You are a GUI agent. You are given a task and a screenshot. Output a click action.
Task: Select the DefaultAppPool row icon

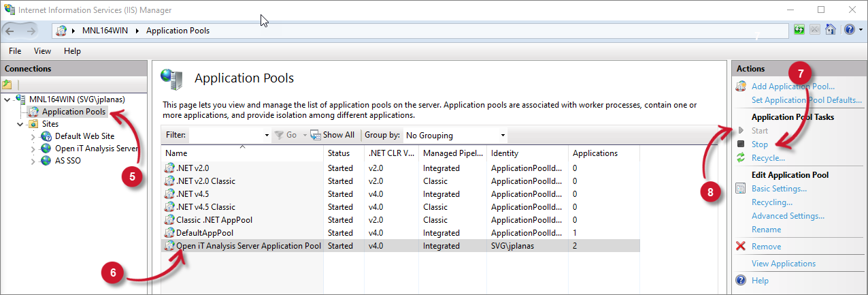tap(169, 232)
